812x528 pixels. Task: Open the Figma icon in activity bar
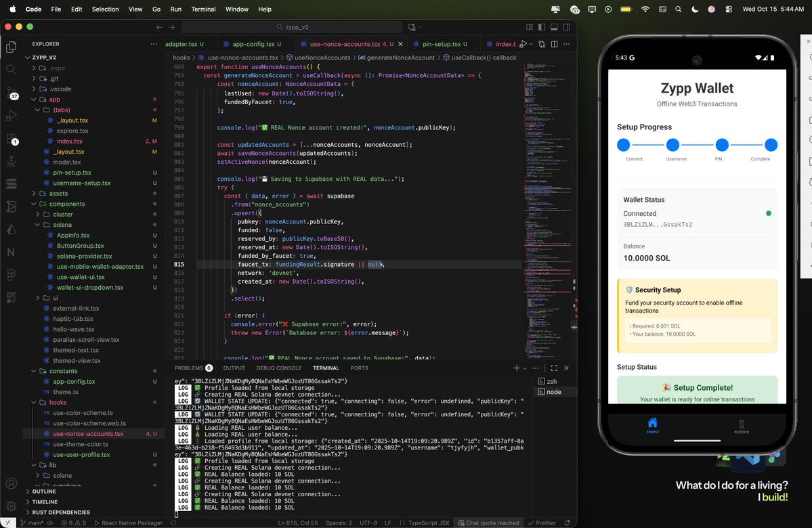point(11,275)
